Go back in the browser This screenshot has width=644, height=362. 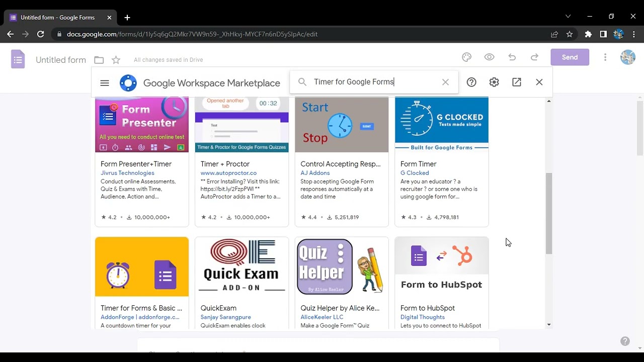10,34
